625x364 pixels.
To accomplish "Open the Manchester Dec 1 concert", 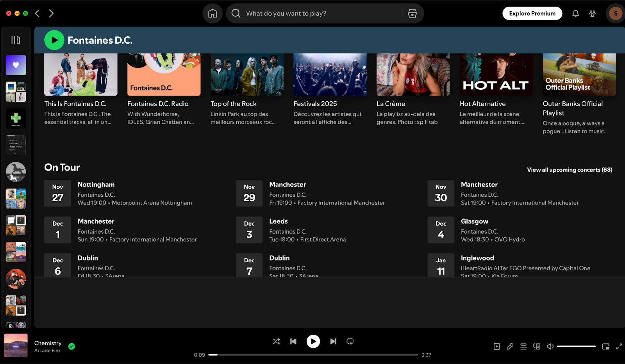I will (x=135, y=230).
